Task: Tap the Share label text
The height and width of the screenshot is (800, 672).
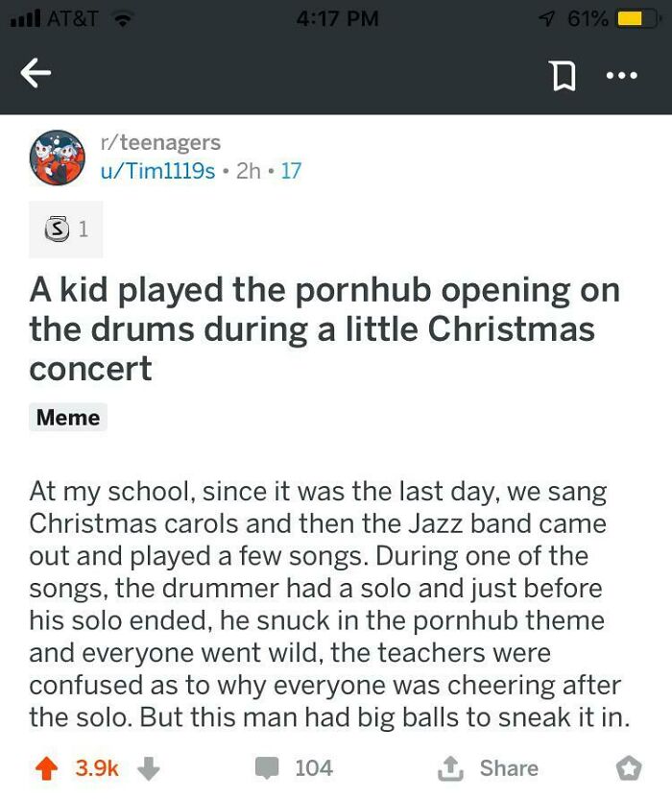Action: (x=511, y=767)
